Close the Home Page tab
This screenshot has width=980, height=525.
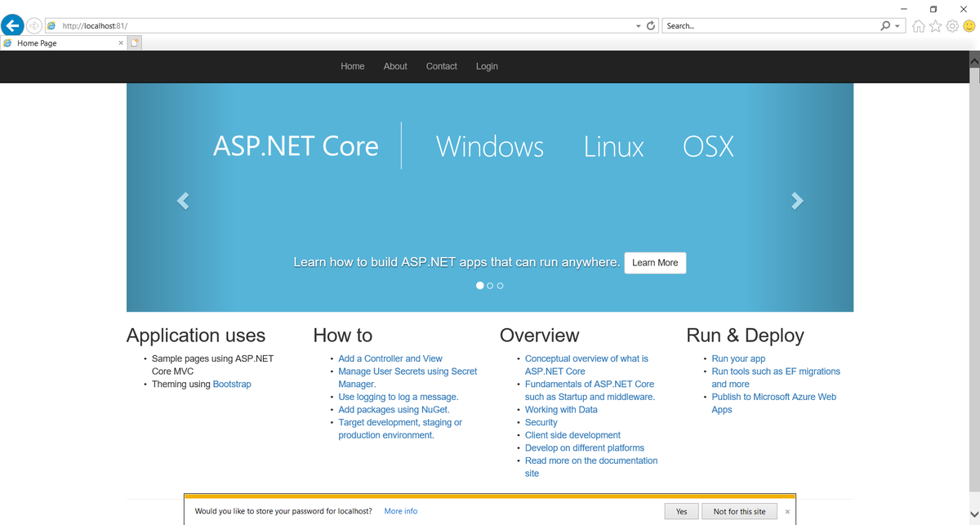[121, 43]
